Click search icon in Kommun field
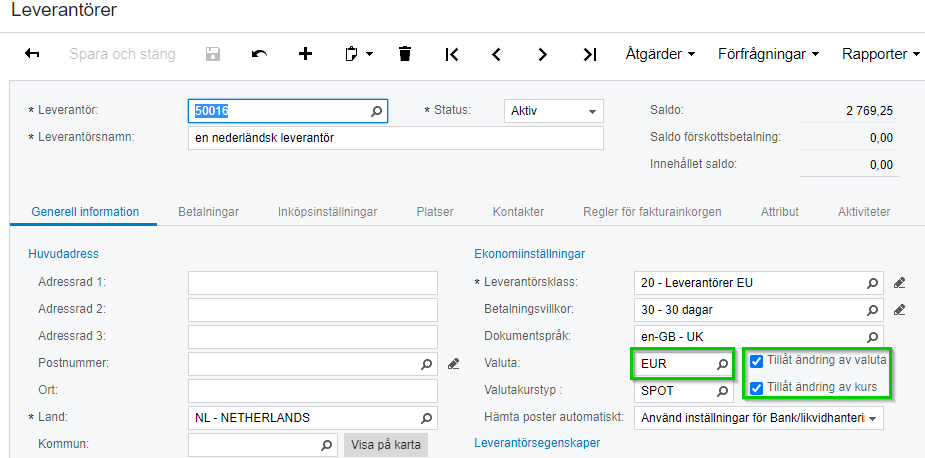 coord(326,445)
